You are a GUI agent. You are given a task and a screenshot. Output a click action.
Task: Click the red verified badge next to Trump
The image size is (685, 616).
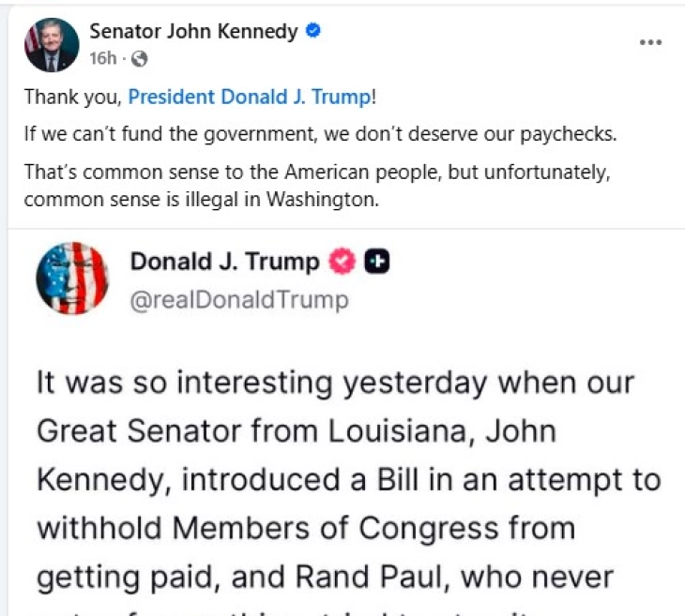point(342,263)
